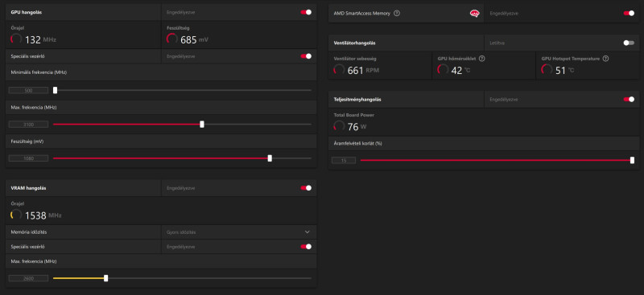
Task: Click the Gyors időzítés dropdown value
Action: point(181,232)
